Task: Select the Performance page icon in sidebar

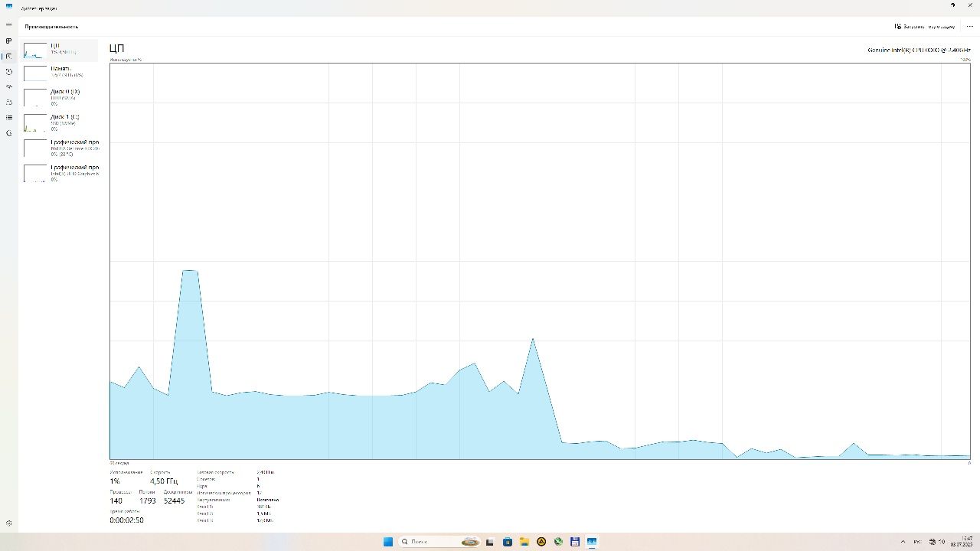Action: (x=8, y=56)
